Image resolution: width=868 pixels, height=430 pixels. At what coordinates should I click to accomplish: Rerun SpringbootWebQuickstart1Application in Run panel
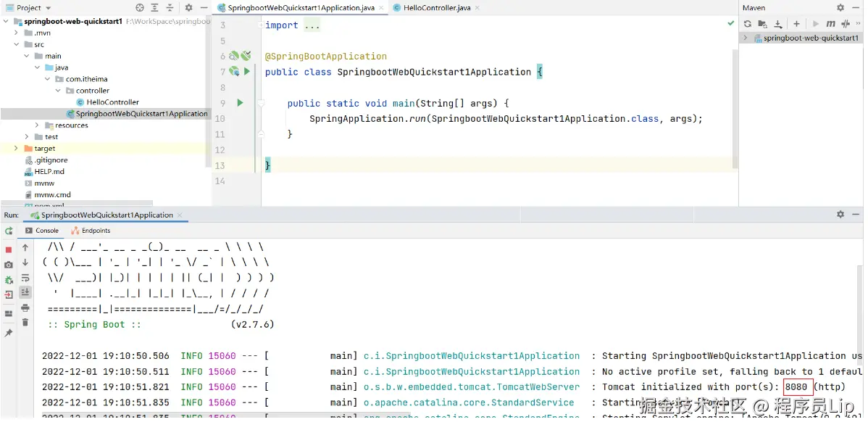8,231
